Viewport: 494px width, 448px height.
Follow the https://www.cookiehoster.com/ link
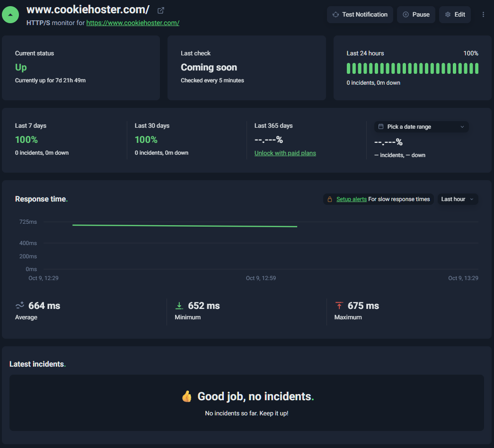[132, 23]
